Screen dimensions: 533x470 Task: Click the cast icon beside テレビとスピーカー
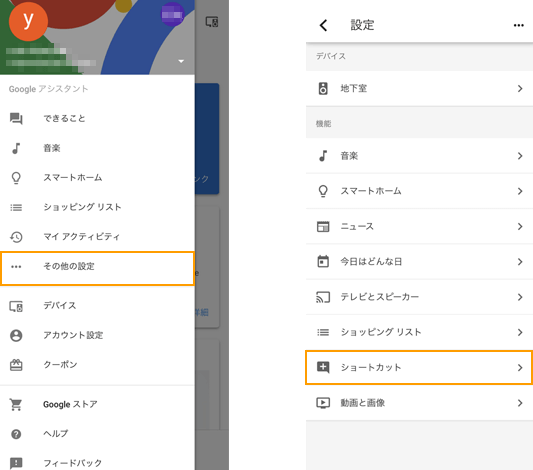(x=323, y=297)
